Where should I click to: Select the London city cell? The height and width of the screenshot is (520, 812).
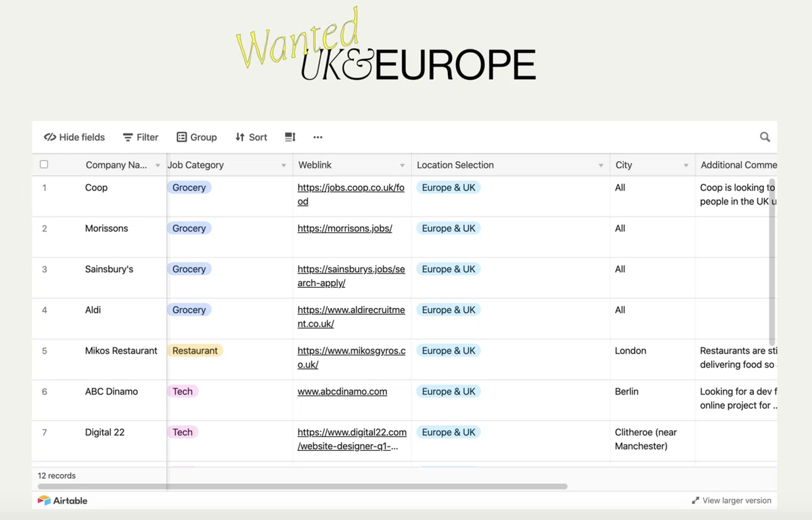(652, 359)
